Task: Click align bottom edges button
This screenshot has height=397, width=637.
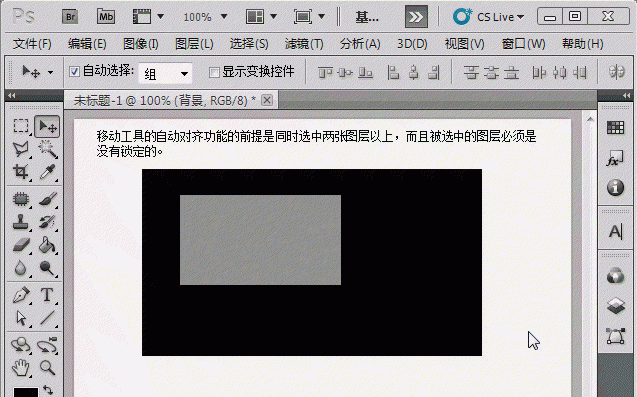Action: (x=365, y=73)
